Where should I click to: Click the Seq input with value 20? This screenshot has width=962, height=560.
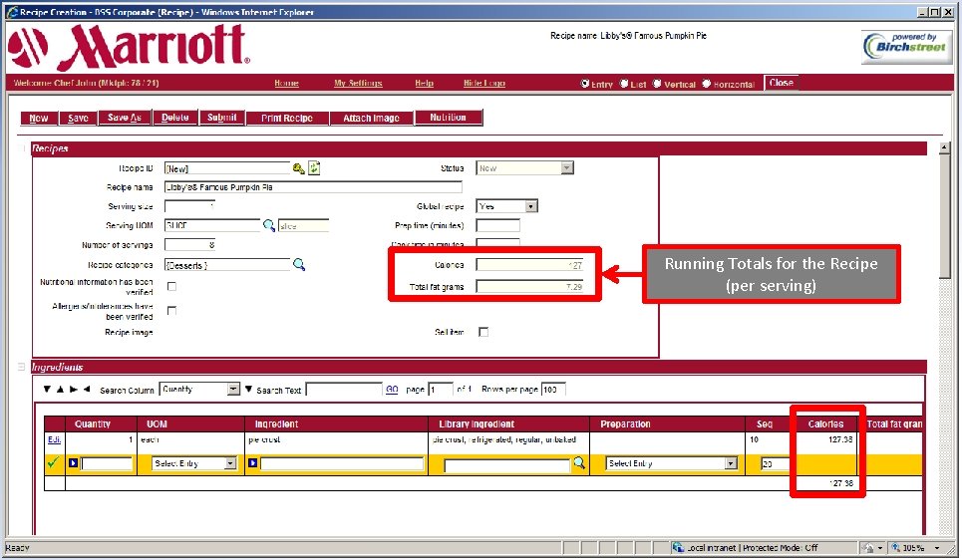776,463
